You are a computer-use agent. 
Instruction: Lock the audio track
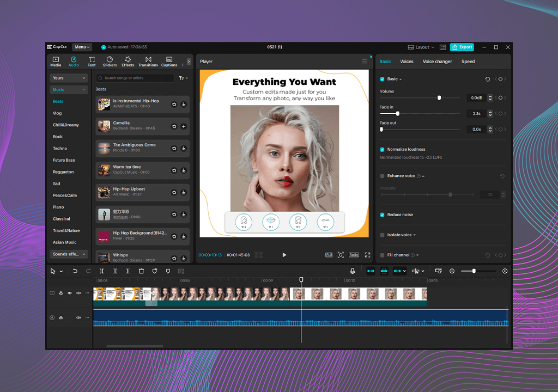pyautogui.click(x=61, y=317)
